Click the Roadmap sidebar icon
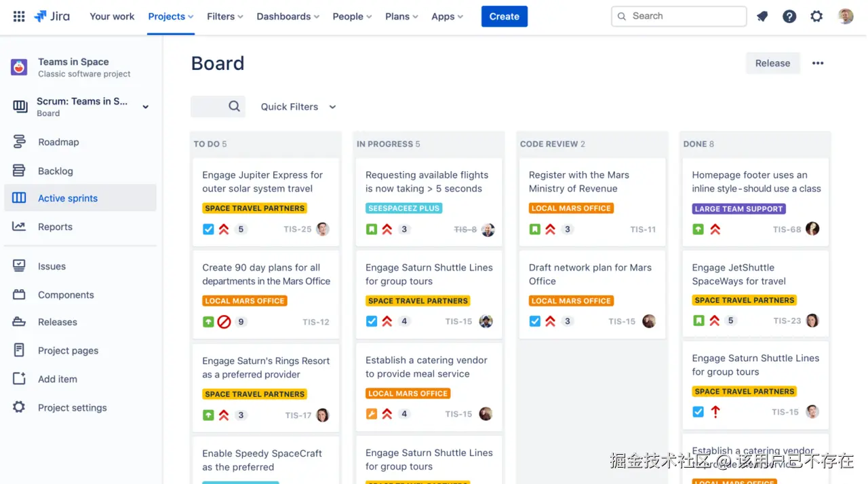This screenshot has width=868, height=484. [19, 142]
